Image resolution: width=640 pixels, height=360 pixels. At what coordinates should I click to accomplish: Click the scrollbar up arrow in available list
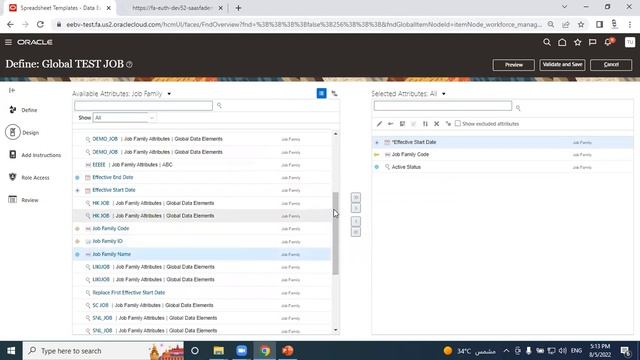(x=336, y=134)
